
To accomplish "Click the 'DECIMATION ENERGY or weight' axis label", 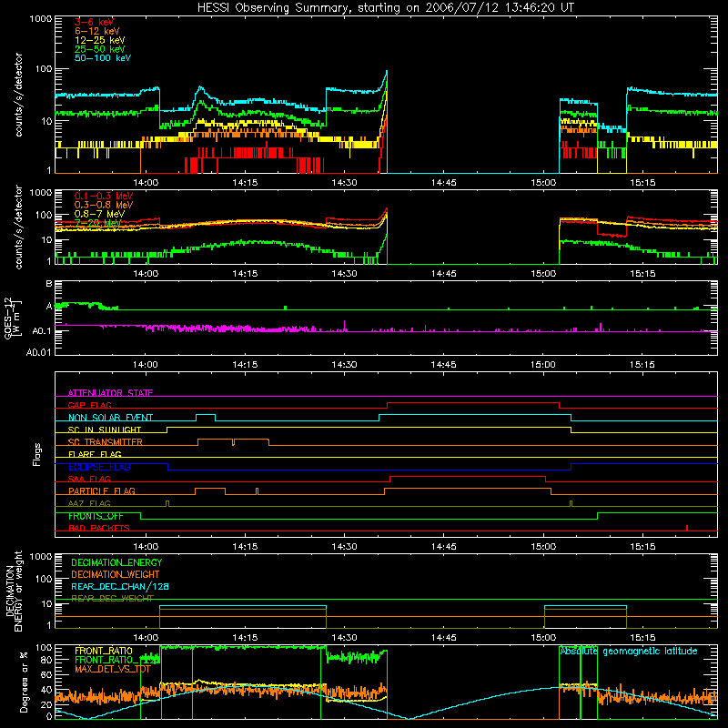I will coord(14,591).
